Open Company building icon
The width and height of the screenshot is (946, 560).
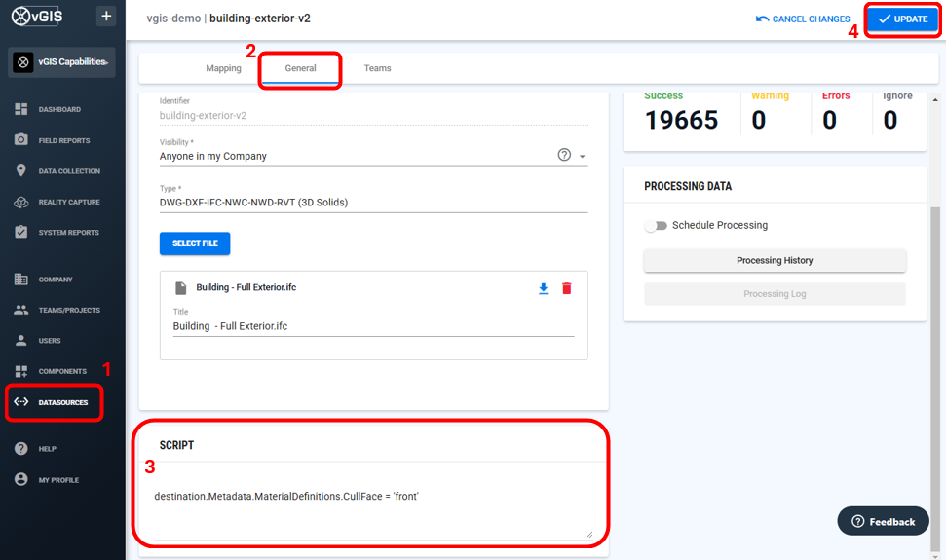click(x=21, y=280)
